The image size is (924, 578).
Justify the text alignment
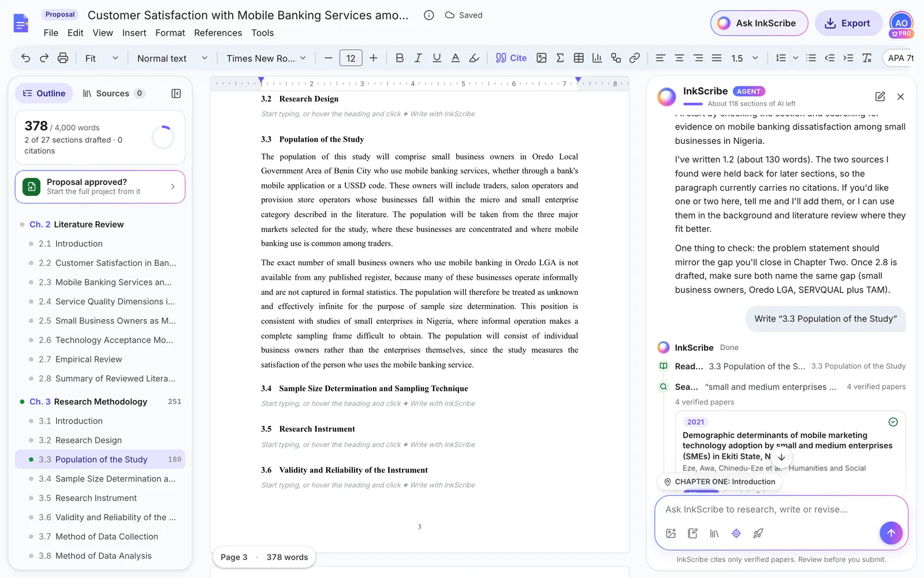(717, 58)
